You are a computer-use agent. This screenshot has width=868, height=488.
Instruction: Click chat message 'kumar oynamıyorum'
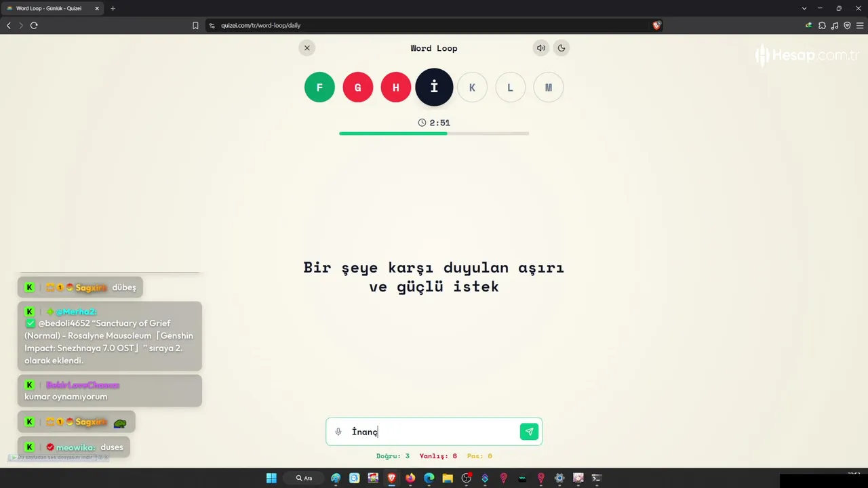point(66,396)
